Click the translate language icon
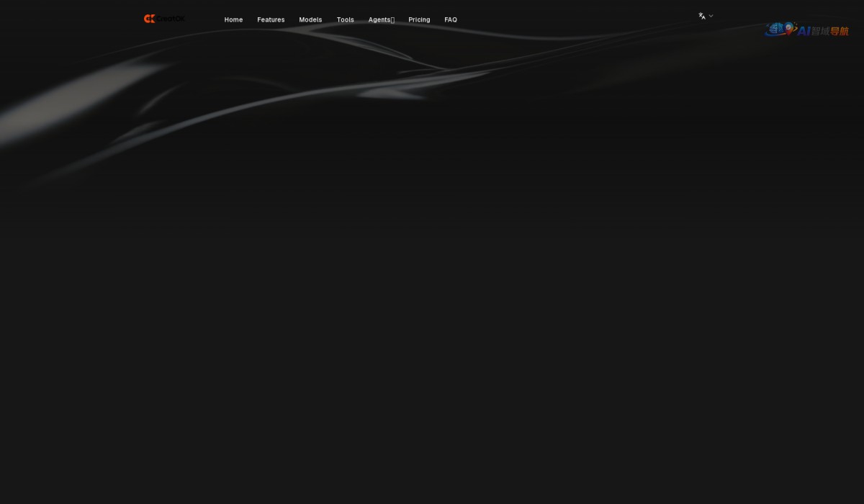 click(x=702, y=16)
